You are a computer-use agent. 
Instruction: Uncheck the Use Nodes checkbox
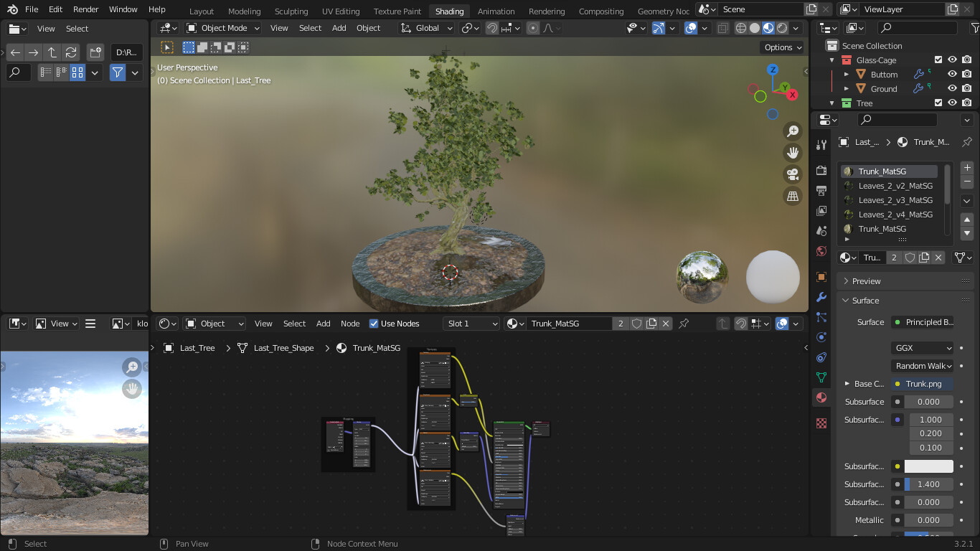[x=374, y=324]
